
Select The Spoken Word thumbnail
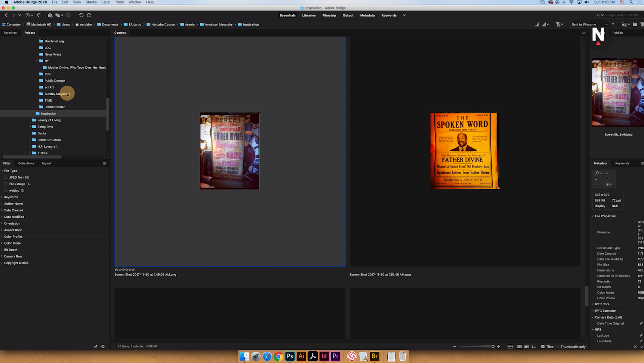click(x=465, y=151)
